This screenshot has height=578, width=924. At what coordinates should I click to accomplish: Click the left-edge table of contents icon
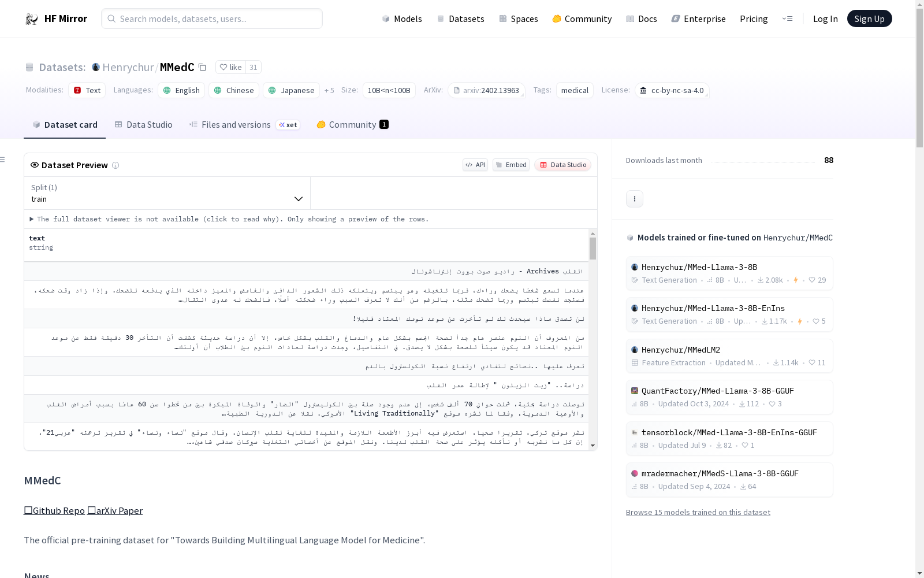click(x=3, y=160)
